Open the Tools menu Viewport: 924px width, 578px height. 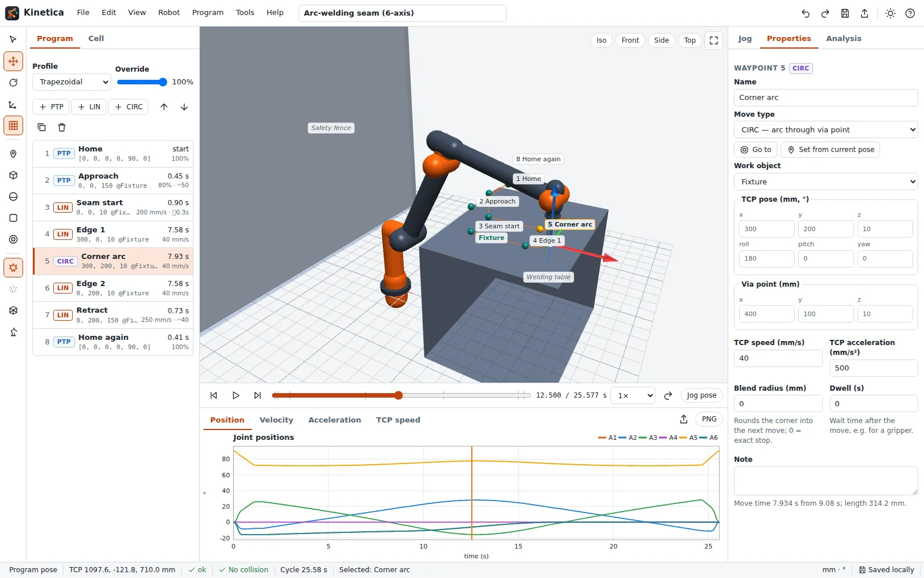pyautogui.click(x=245, y=13)
